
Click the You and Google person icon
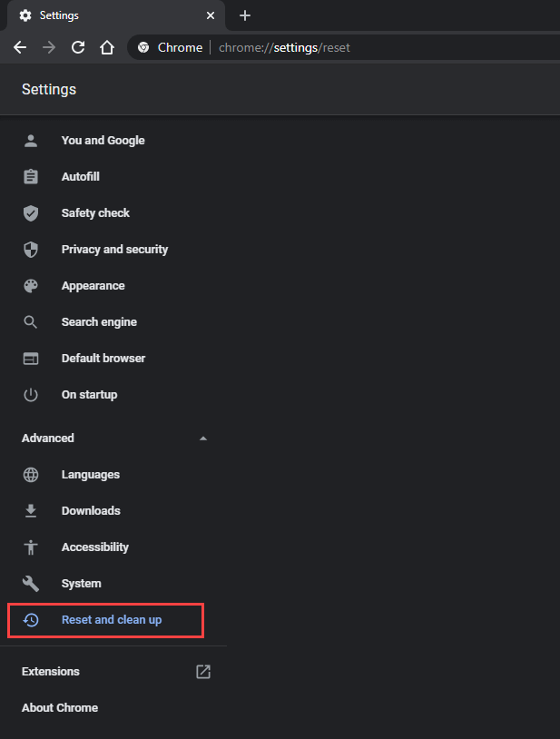[x=31, y=141]
